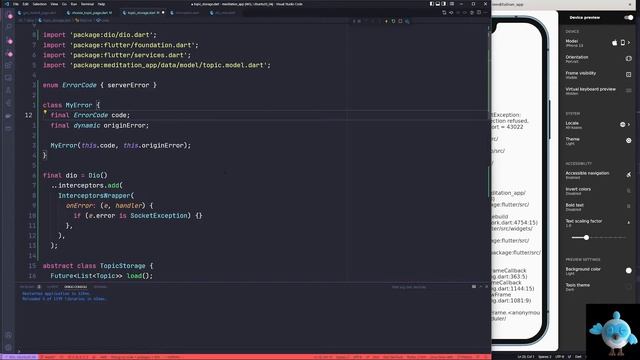Image resolution: width=640 pixels, height=360 pixels.
Task: Click 'Spaces: 2' in status bar
Action: [544, 357]
